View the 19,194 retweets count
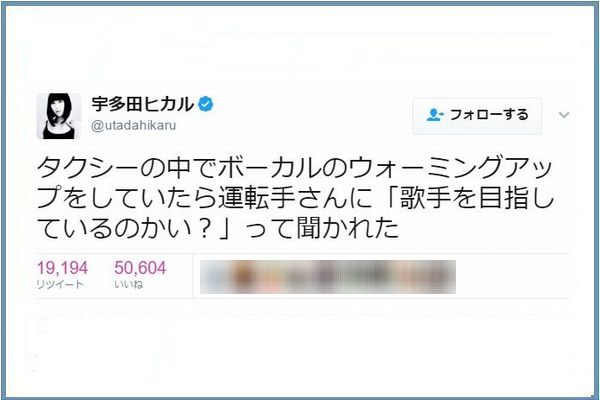Viewport: 600px width, 400px height. coord(62,268)
